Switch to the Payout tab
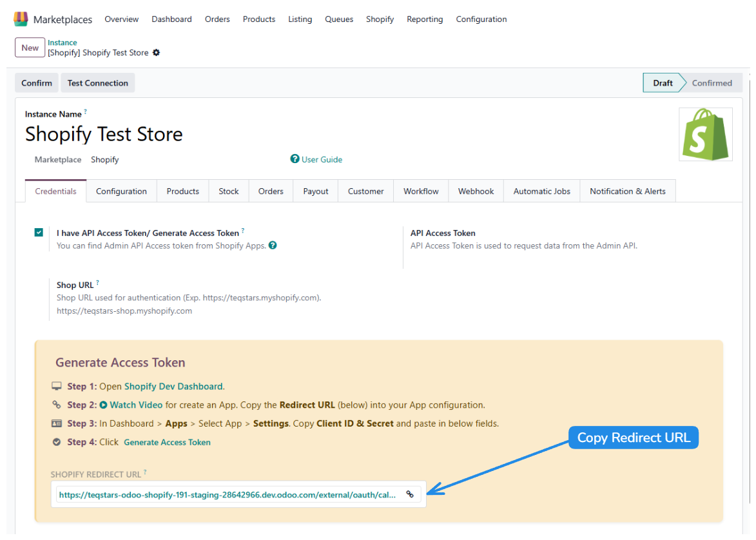 coord(316,191)
